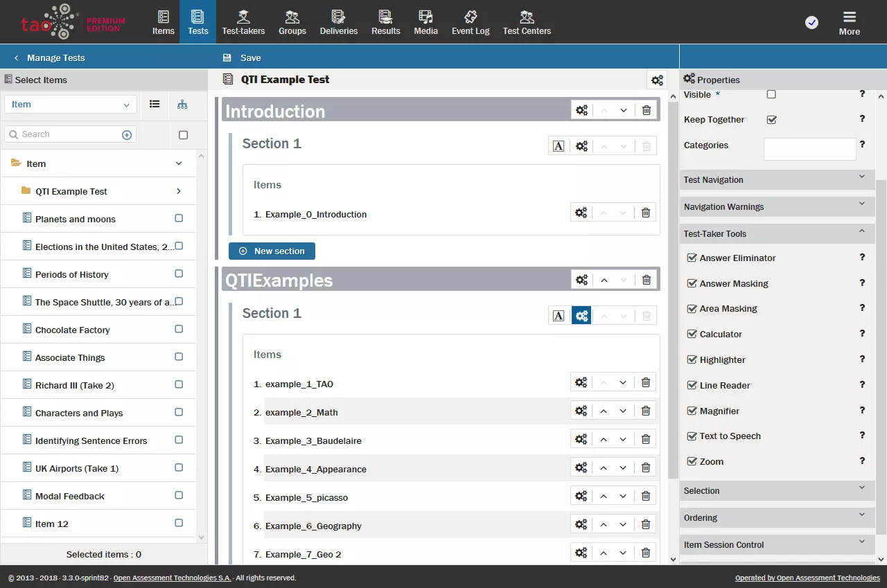Disable the Calculator tool checkbox

[692, 334]
